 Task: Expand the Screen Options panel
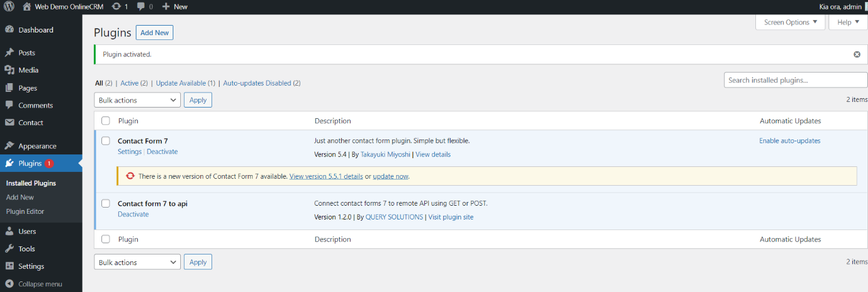[x=790, y=23]
